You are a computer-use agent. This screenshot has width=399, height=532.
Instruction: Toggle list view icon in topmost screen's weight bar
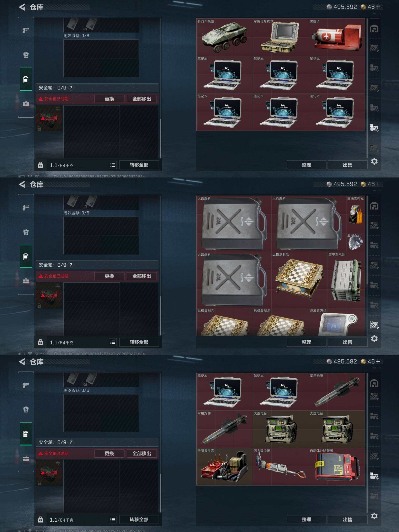coord(113,165)
